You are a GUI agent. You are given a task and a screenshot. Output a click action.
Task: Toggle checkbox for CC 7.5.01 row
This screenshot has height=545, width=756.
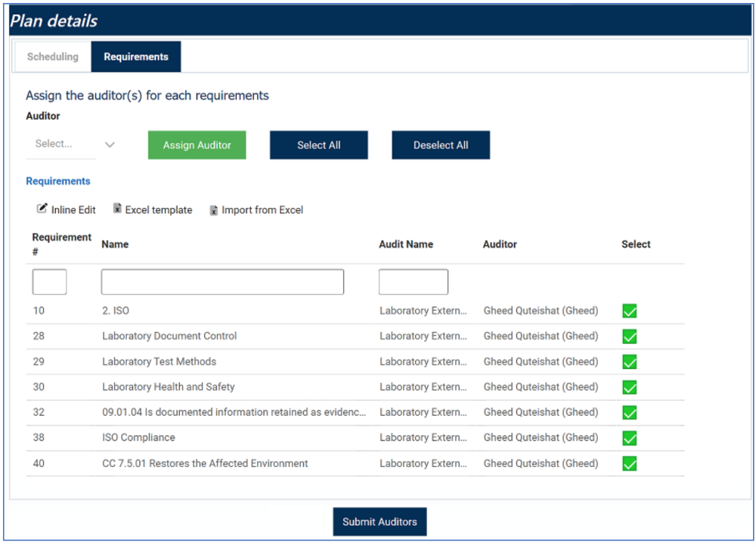(629, 463)
